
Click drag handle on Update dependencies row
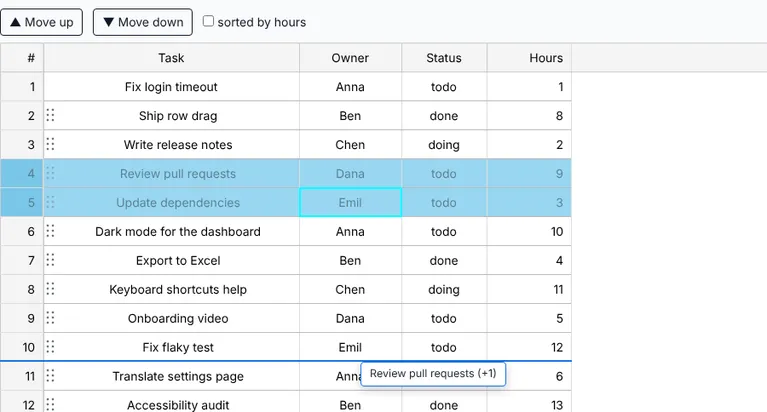click(x=50, y=202)
